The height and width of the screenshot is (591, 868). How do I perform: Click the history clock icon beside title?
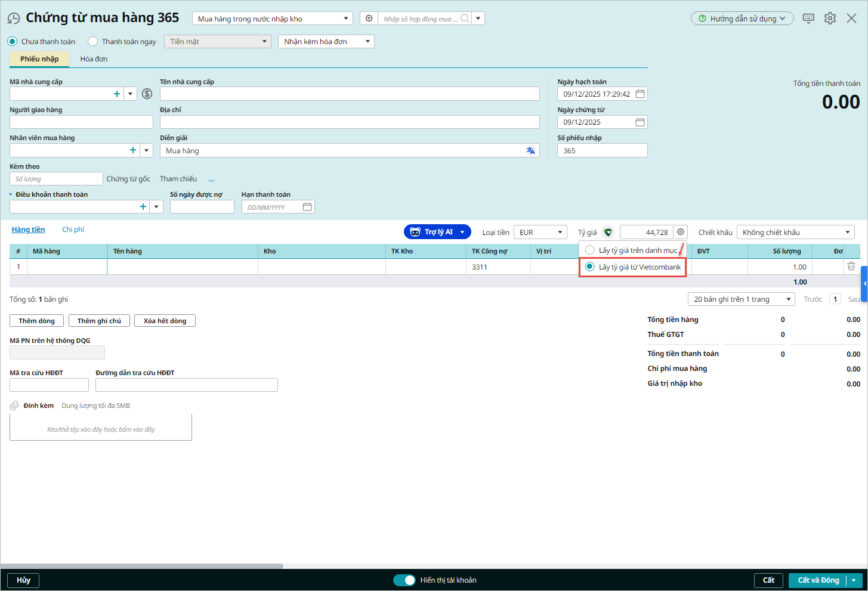[x=14, y=18]
